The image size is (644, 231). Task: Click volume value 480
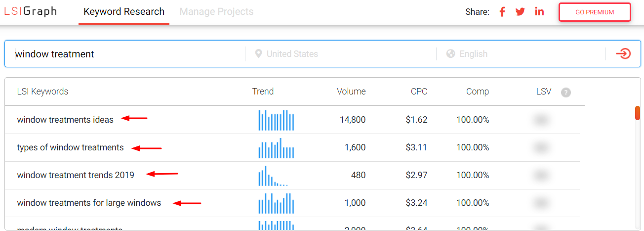pyautogui.click(x=359, y=175)
